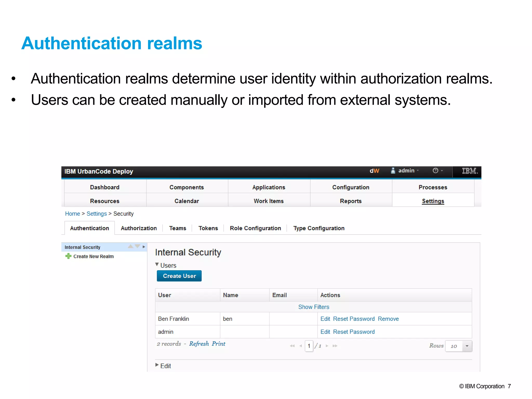Edit the Ben Franklin user
The image size is (532, 399).
pos(325,319)
